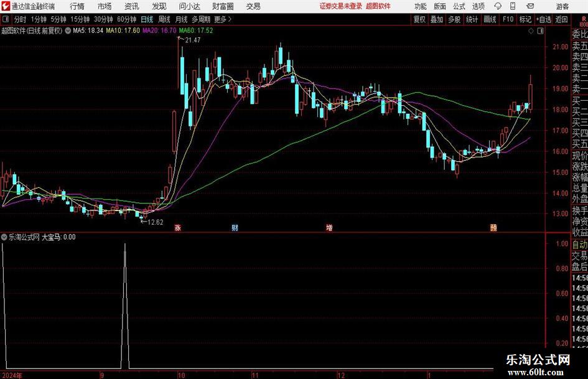Click the 乐淘公式网 indicator name label
This screenshot has height=379, width=588.
[x=24, y=237]
